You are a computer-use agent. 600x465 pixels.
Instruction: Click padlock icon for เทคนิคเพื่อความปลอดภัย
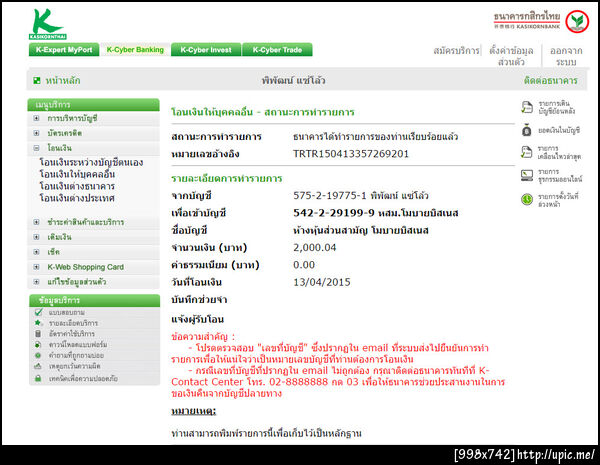[38, 378]
